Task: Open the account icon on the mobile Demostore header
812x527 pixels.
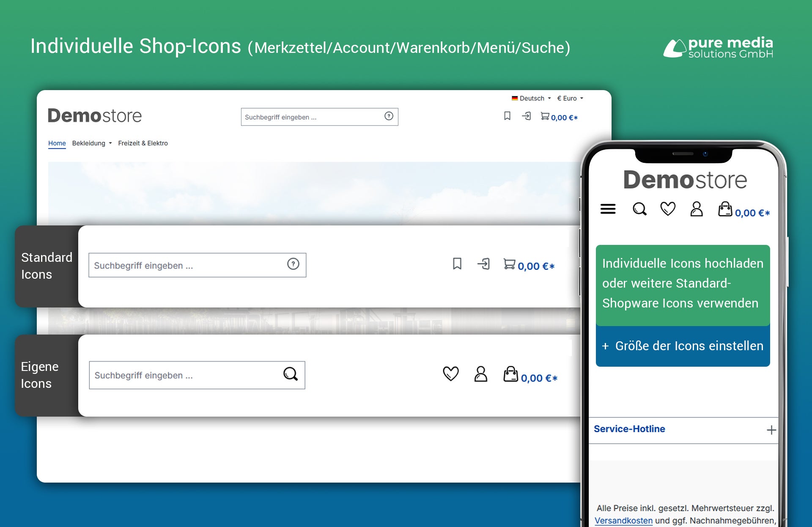Action: 697,209
